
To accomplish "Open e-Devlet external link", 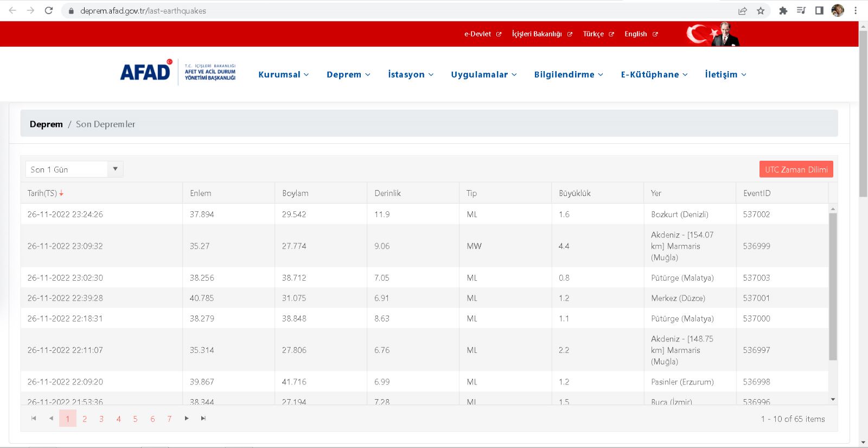I will click(483, 34).
